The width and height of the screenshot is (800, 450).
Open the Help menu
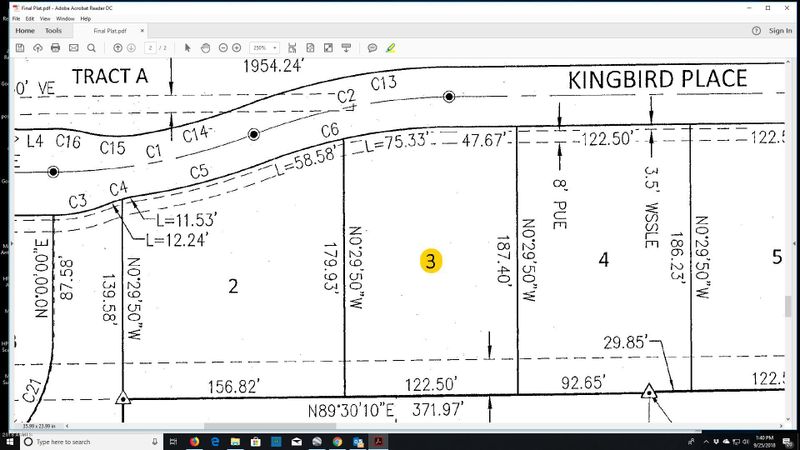coord(86,18)
